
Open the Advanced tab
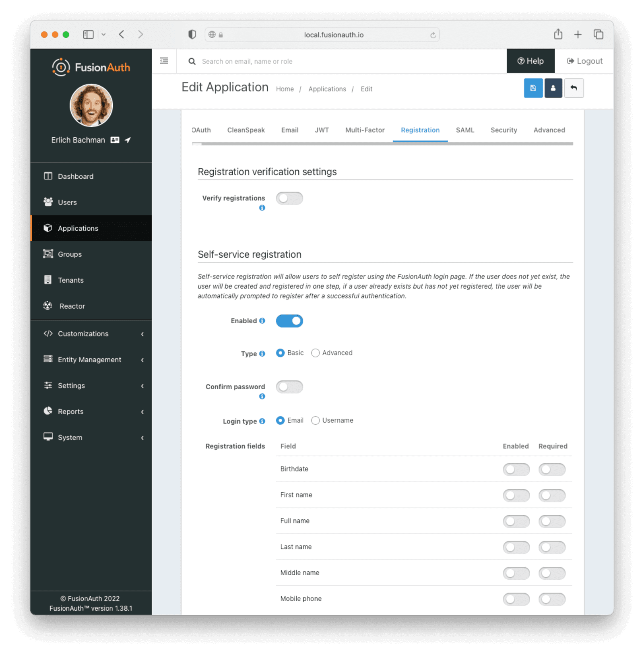point(549,130)
